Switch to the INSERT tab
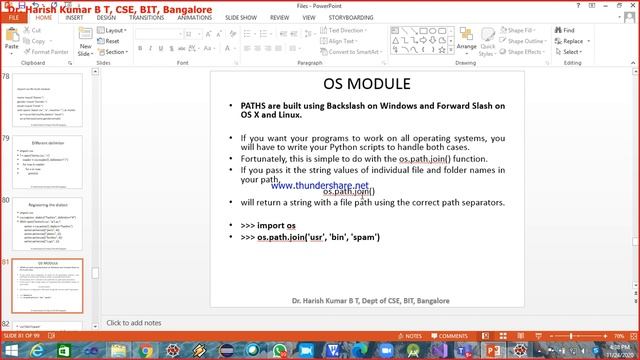 point(74,18)
